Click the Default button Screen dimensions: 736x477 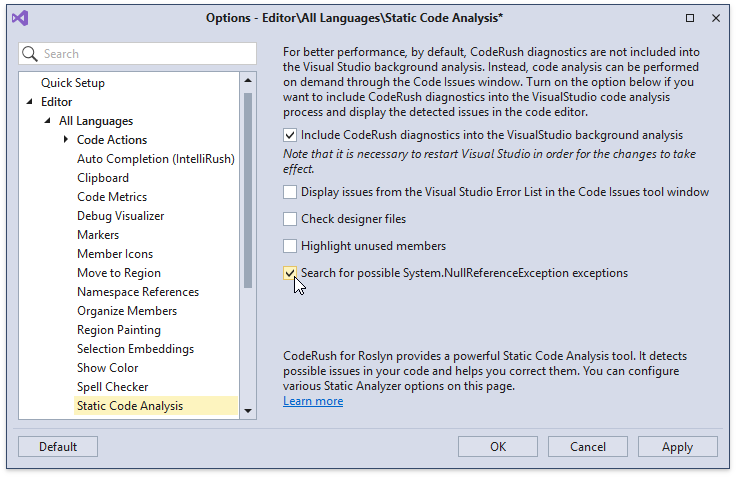coord(58,447)
